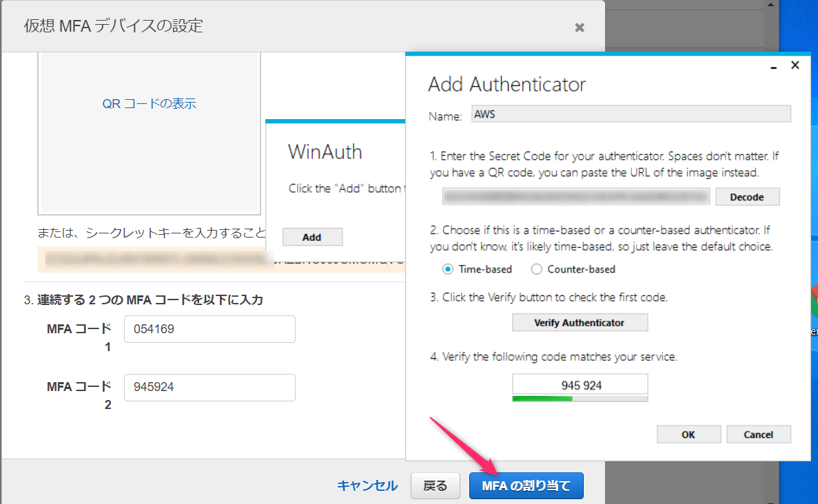Click the Name field containing AWS
This screenshot has width=818, height=504.
(631, 114)
